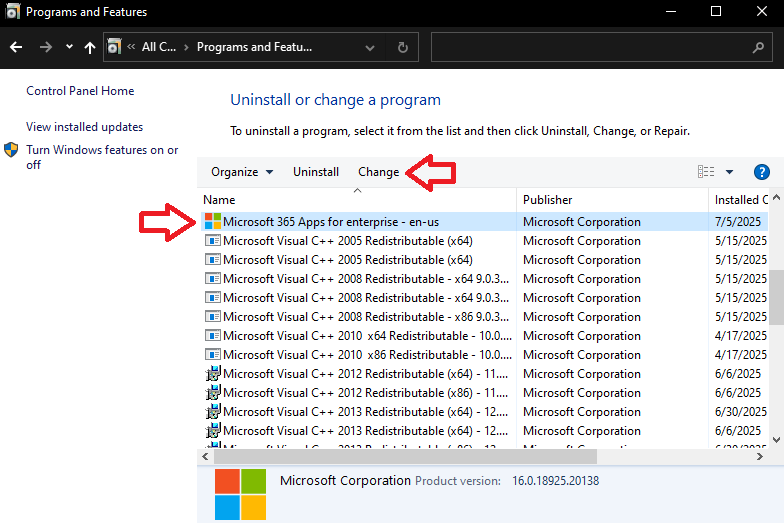Click the icon of Visual C++ 2008 x86 entry
The image size is (784, 523).
pos(213,316)
